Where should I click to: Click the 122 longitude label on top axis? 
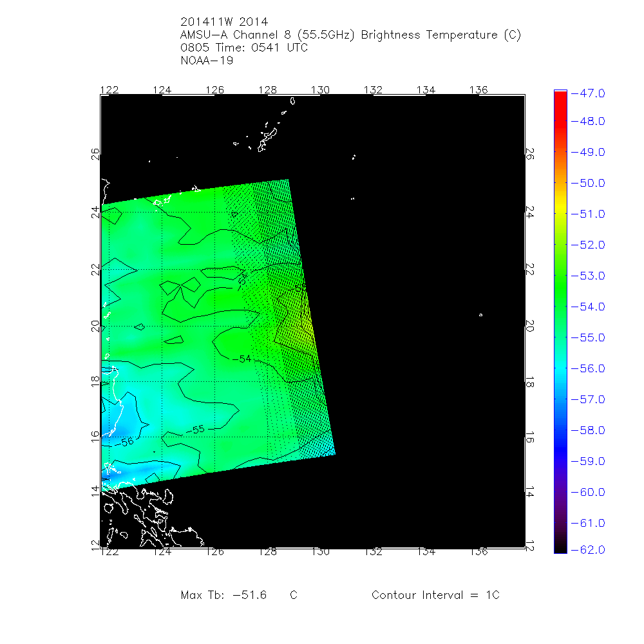pos(109,90)
